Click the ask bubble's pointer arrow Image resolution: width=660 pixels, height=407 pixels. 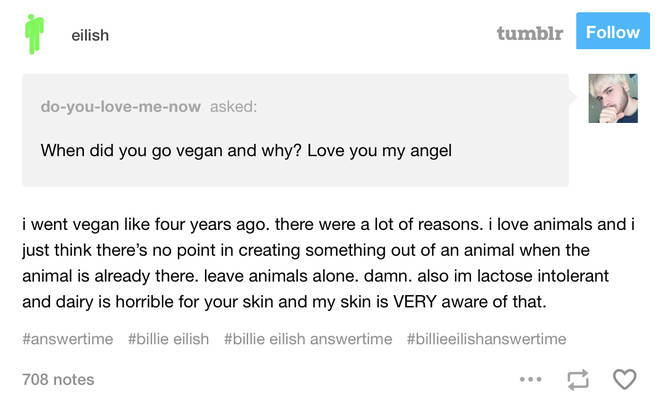click(x=574, y=96)
